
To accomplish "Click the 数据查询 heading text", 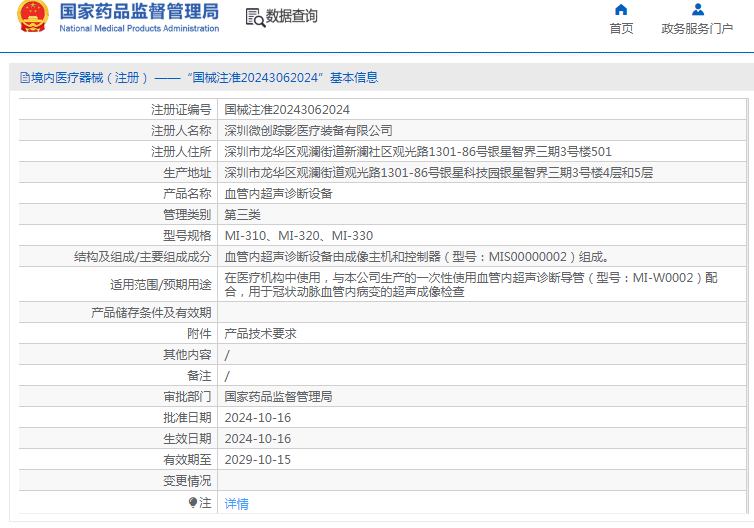I will [292, 16].
